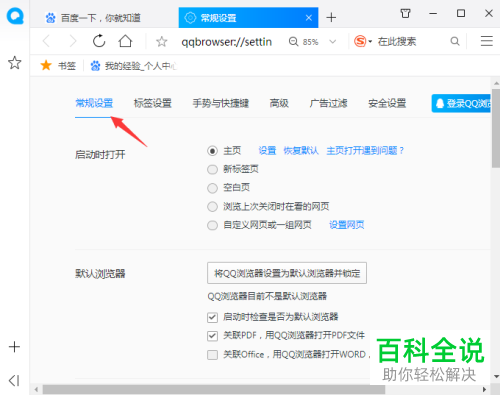Open a new tab with the plus button
The height and width of the screenshot is (395, 500).
(331, 17)
